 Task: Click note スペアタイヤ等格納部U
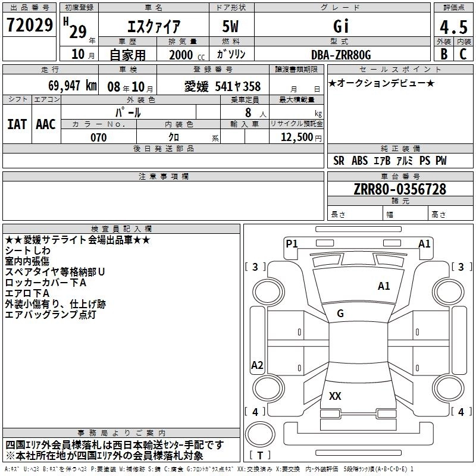click(x=55, y=272)
